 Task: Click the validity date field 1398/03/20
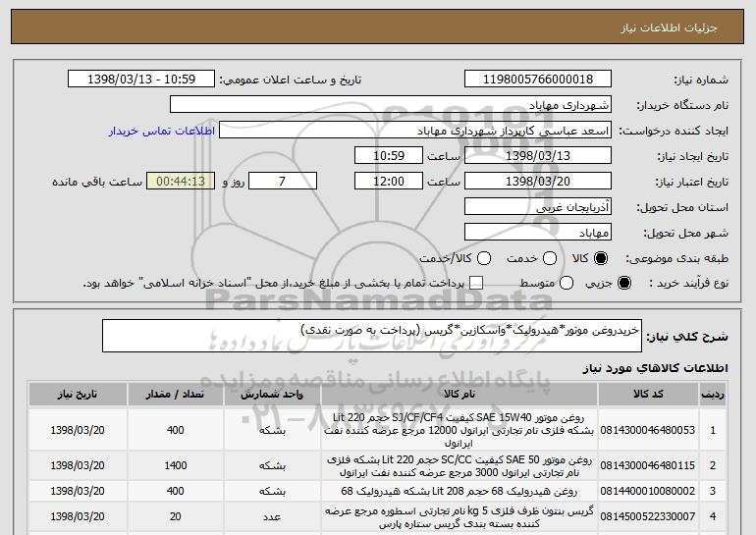538,182
